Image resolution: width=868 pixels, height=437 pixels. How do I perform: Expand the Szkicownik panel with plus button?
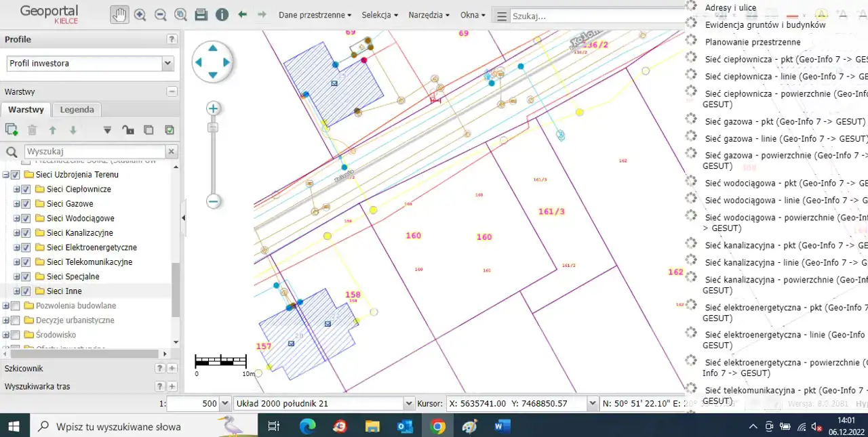pyautogui.click(x=172, y=369)
